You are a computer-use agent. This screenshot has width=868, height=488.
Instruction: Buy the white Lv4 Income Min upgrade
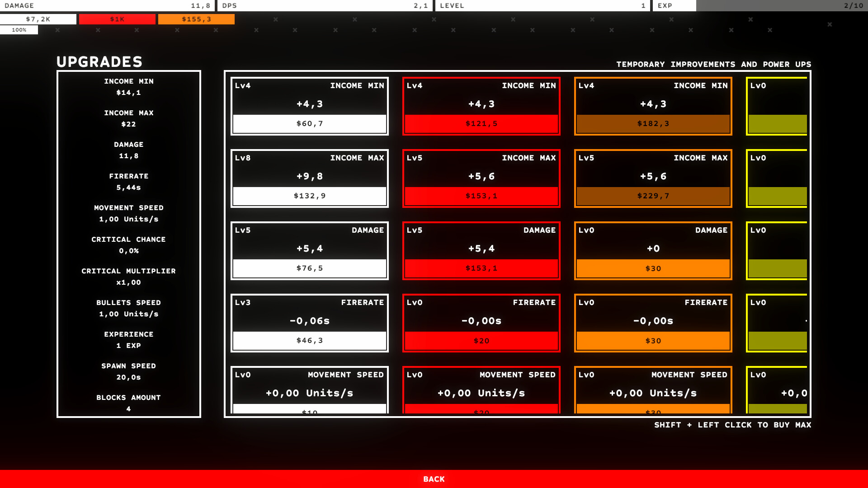(x=309, y=106)
